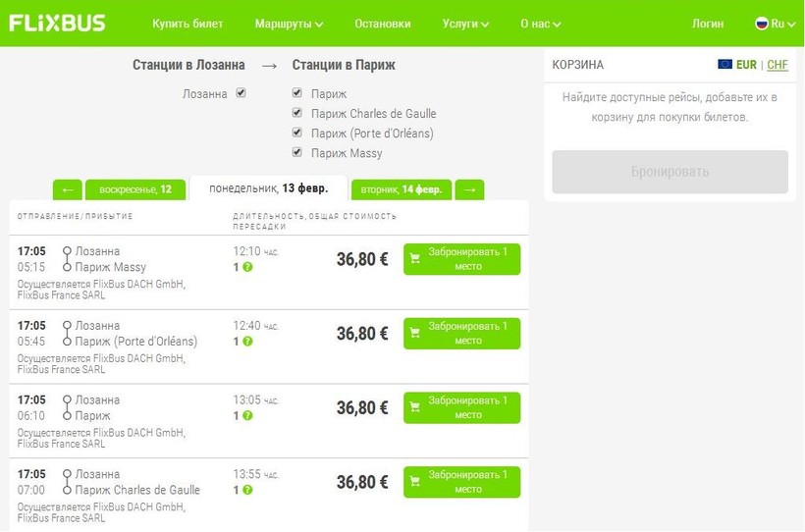Select the вторник, 14 февр. tab
805x532 pixels.
pyautogui.click(x=402, y=189)
